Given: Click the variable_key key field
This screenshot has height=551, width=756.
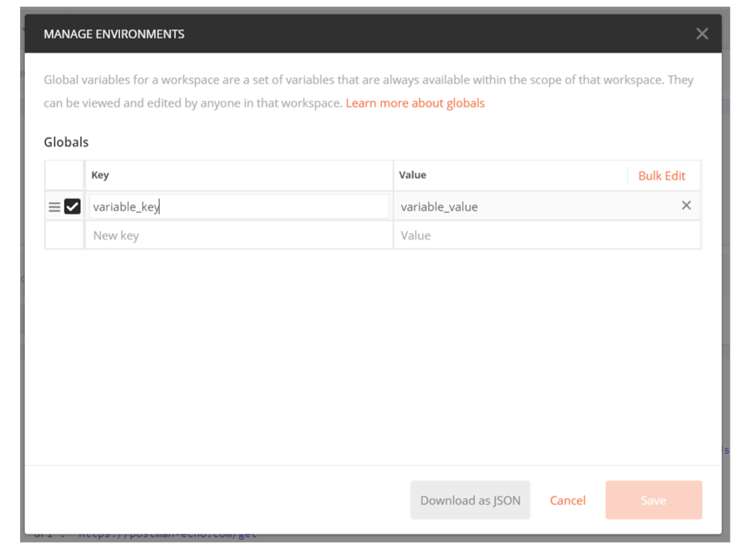Looking at the screenshot, I should pos(238,206).
